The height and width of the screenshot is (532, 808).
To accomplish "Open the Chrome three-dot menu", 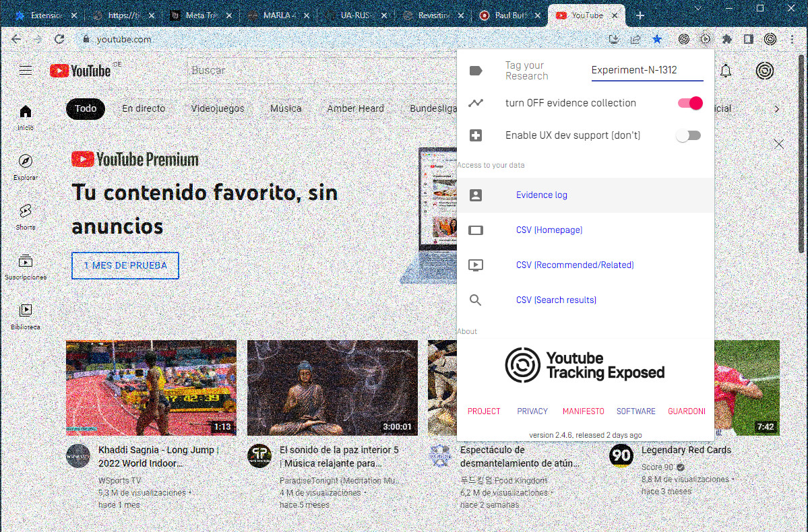I will (x=792, y=39).
